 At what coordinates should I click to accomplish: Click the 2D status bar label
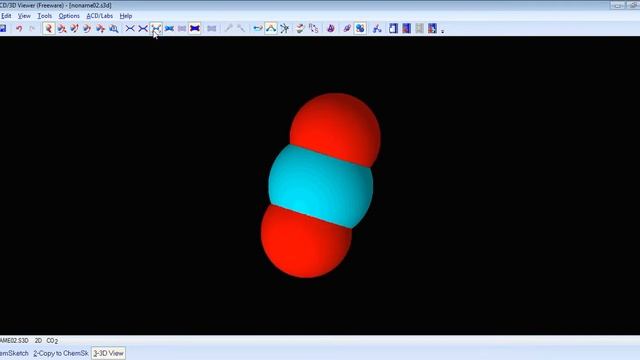38,340
